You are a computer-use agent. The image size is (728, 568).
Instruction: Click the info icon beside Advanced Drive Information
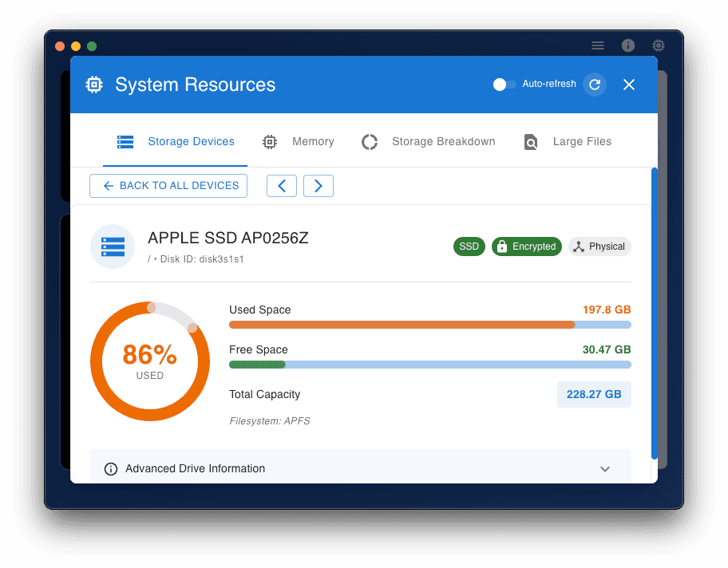point(111,468)
